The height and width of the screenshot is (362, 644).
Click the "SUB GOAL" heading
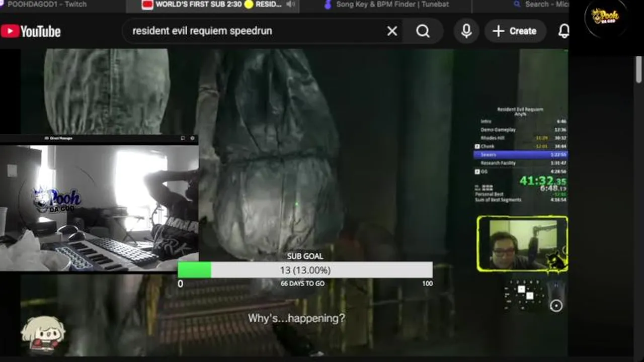[305, 256]
